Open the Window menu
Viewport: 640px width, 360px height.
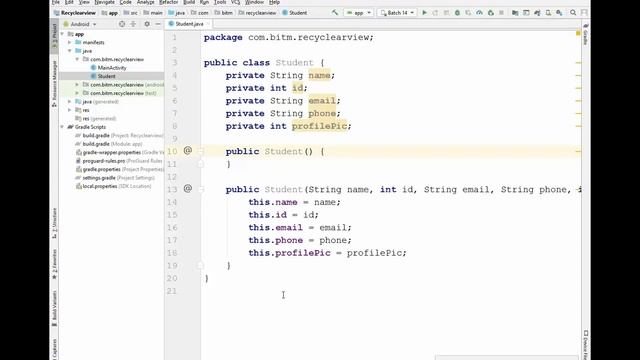coord(254,2)
